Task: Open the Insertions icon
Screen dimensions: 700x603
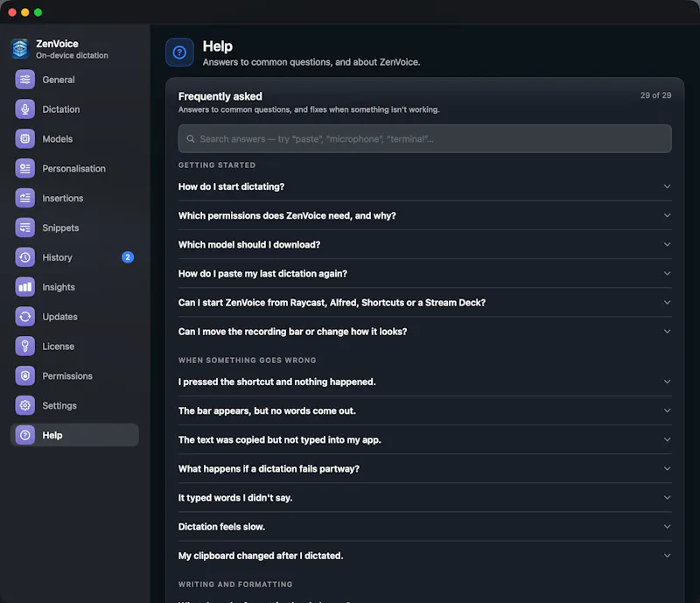Action: click(x=25, y=198)
